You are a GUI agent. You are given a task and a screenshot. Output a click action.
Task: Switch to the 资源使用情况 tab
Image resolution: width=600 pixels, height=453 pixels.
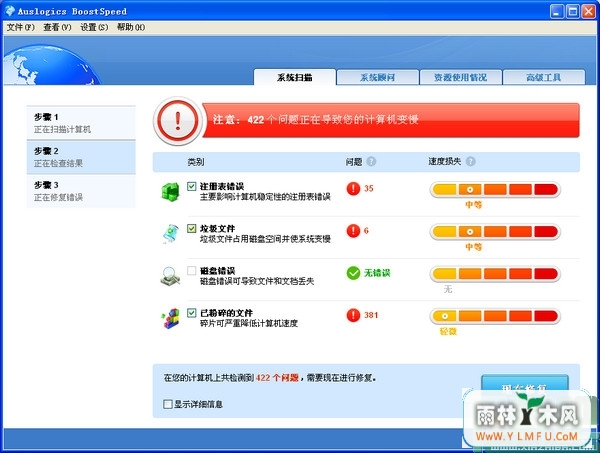tap(460, 77)
